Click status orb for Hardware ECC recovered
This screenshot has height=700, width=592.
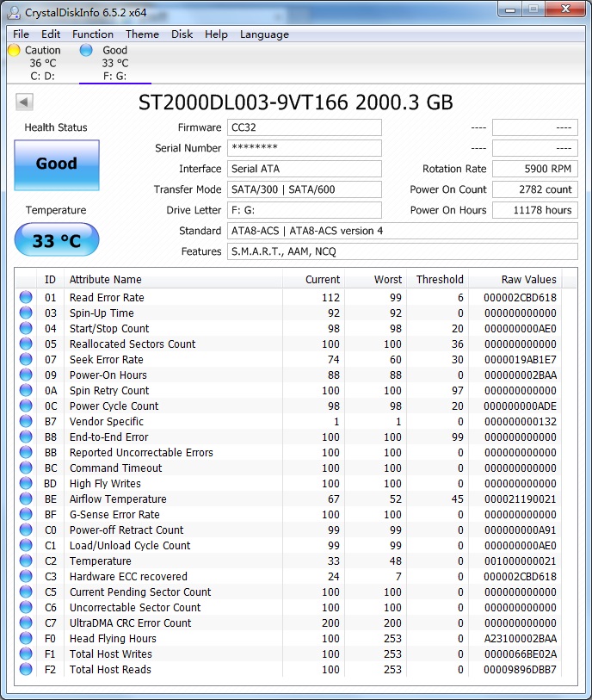[26, 576]
